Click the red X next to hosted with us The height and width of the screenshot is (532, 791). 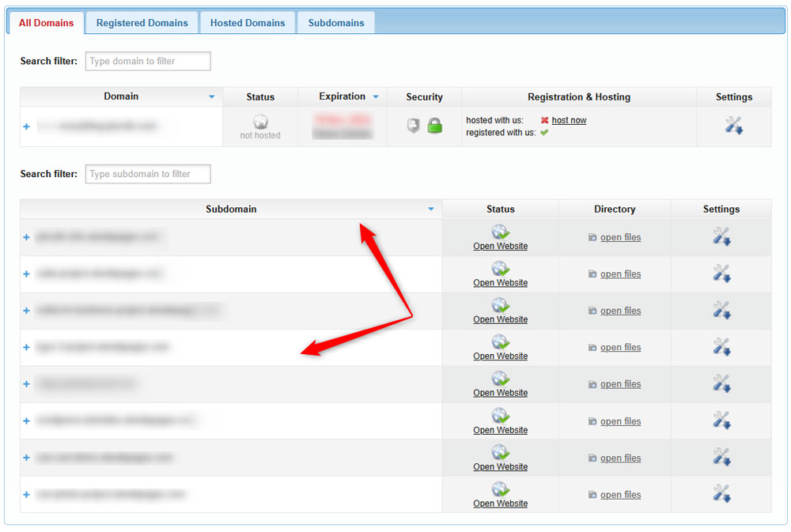click(544, 119)
